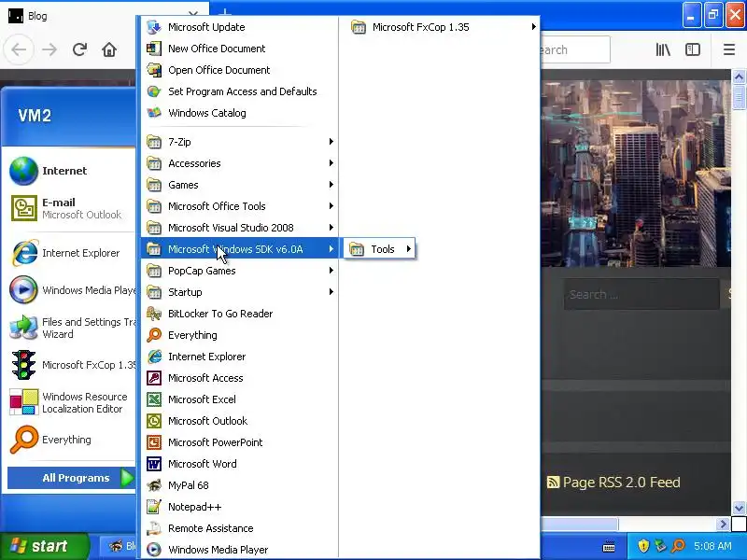Go forward in the browser

pyautogui.click(x=49, y=49)
